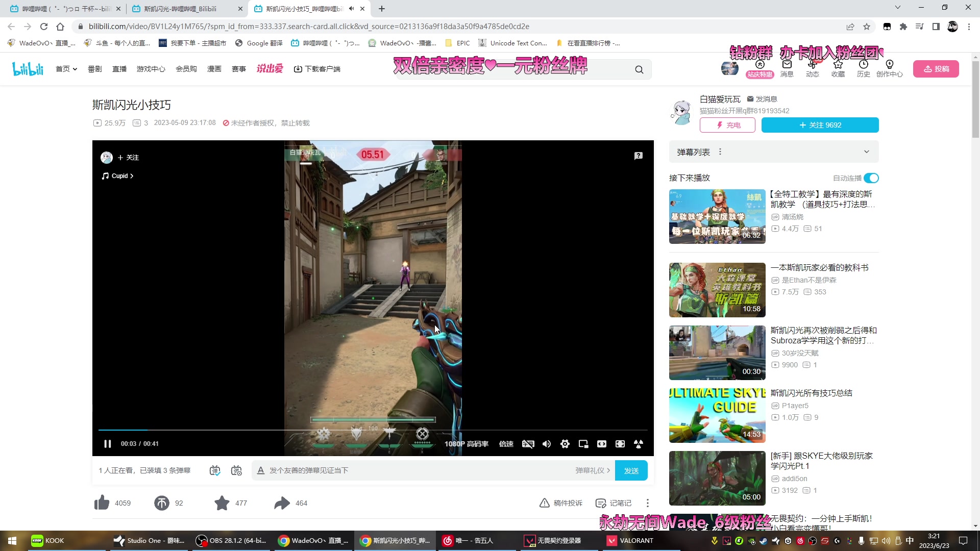The image size is (980, 551).
Task: Enter web fullscreen mode in player
Action: [x=620, y=444]
